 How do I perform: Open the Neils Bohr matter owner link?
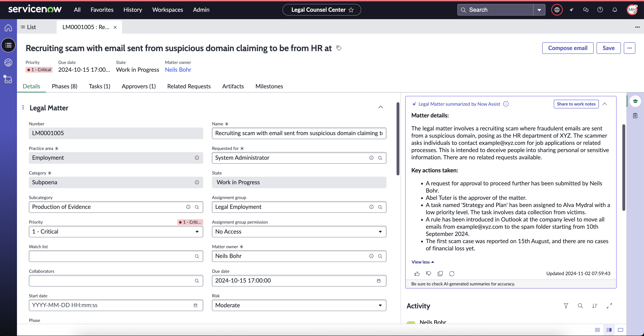(178, 70)
